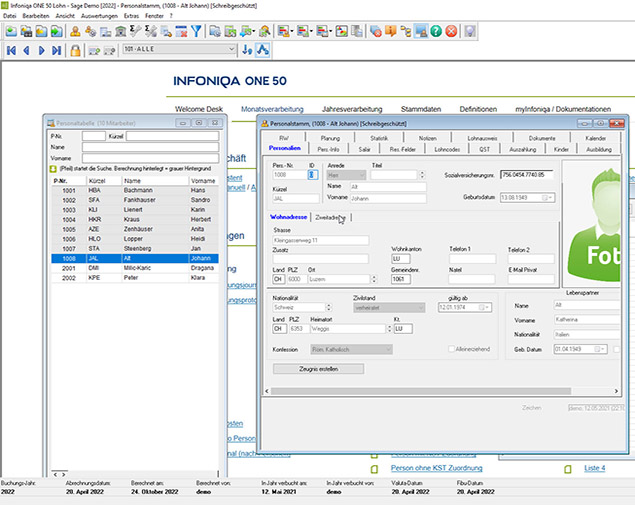The width and height of the screenshot is (635, 505).
Task: Open the Kinder tab
Action: (561, 149)
